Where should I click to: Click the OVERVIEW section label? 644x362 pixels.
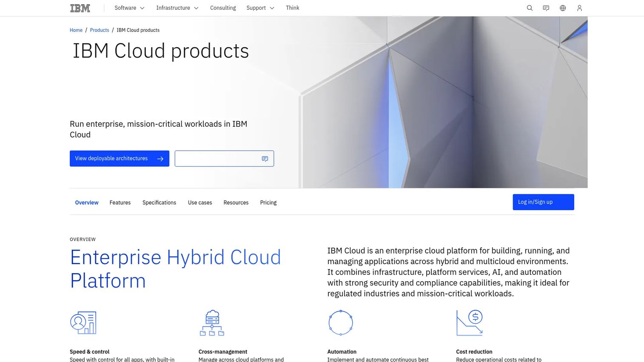[x=83, y=239]
